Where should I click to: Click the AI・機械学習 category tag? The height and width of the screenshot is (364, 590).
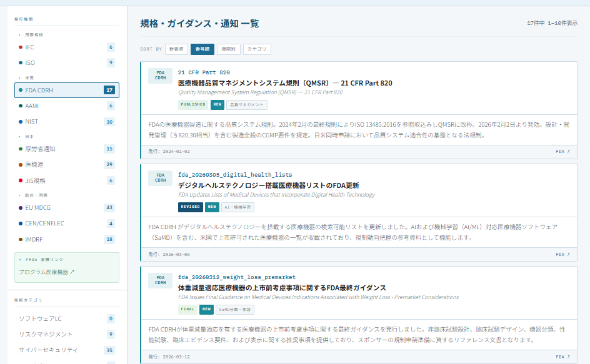(237, 207)
